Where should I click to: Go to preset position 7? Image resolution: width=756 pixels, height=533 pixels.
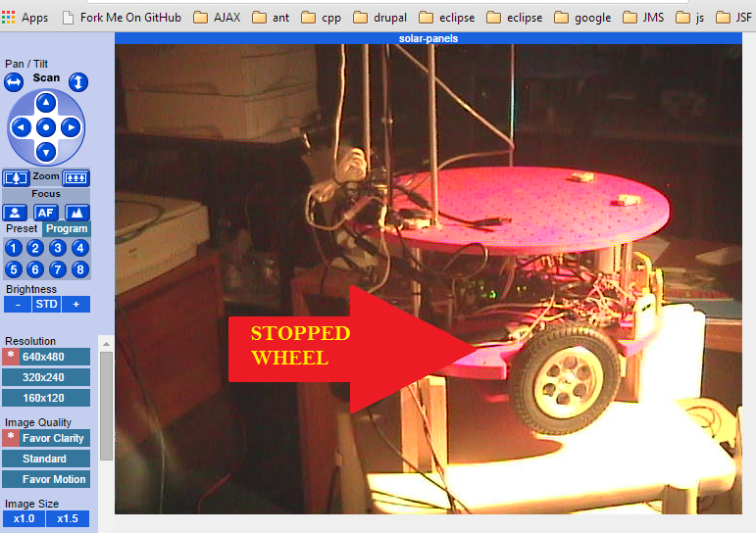58,269
